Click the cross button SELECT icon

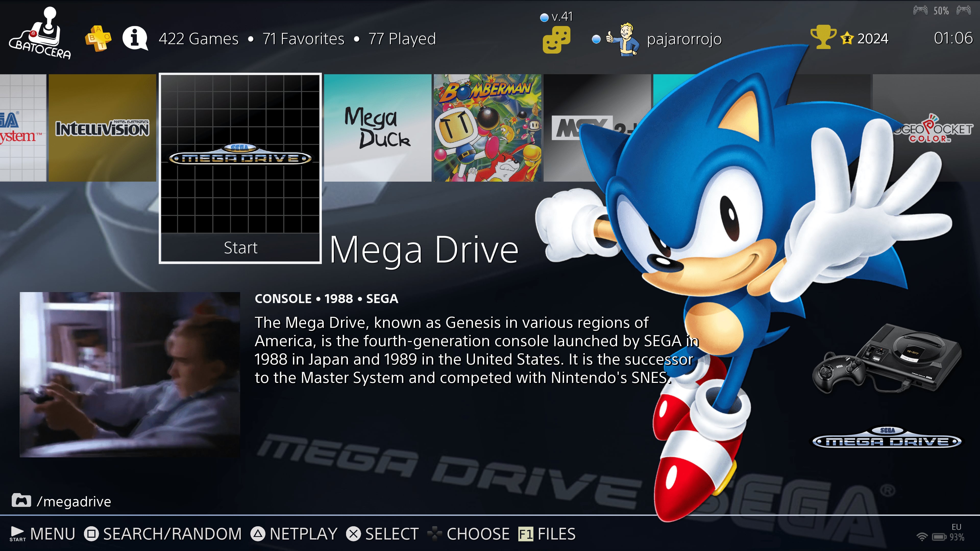pos(353,534)
